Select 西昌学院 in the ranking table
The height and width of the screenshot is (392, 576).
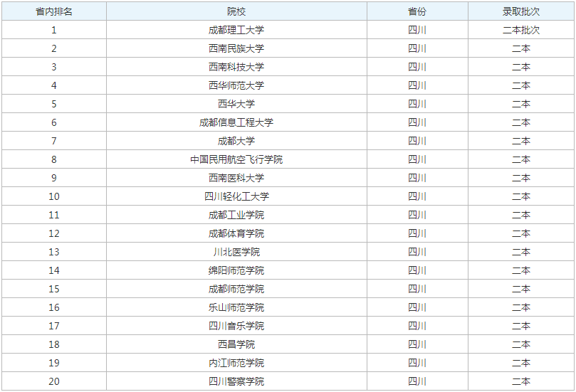point(236,344)
